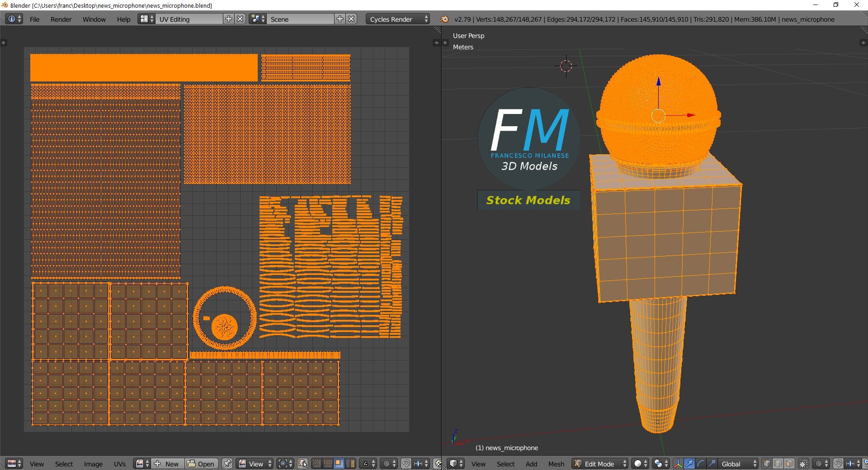Open the 3D viewport View menu
Image resolution: width=868 pixels, height=470 pixels.
tap(478, 464)
